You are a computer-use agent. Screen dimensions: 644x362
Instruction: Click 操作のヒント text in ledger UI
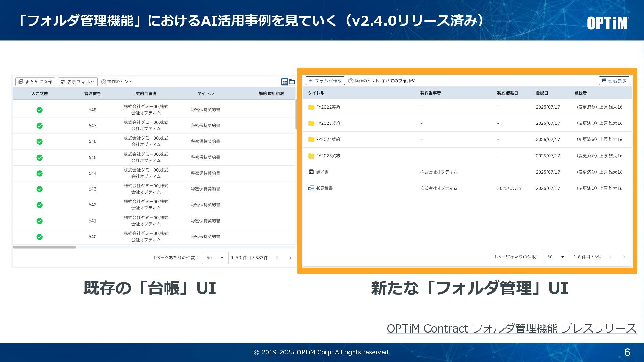[120, 82]
